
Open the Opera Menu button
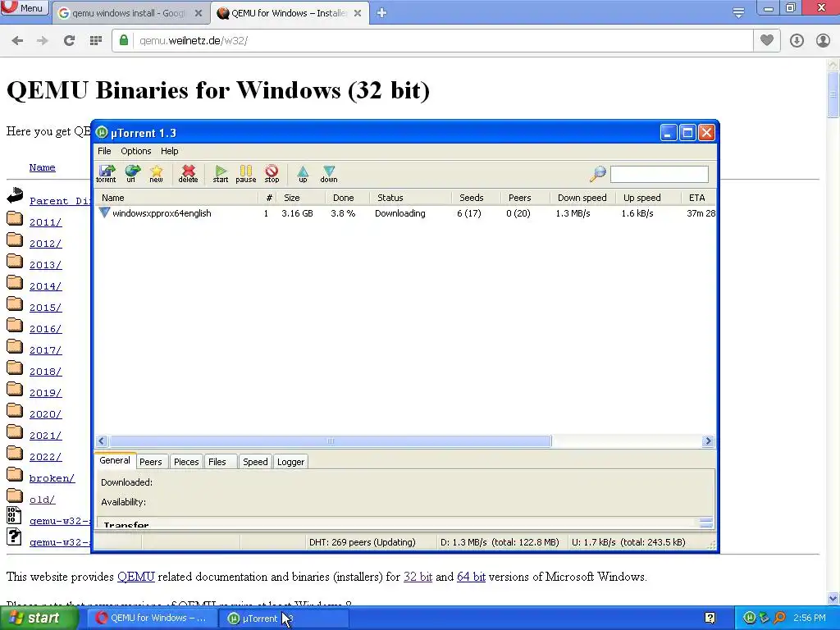point(24,8)
